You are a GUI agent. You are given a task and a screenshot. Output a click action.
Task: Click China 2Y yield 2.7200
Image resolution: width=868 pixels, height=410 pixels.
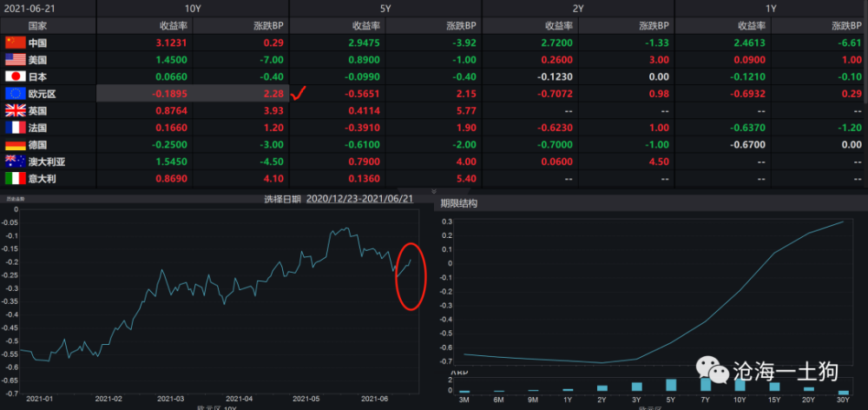coord(556,43)
